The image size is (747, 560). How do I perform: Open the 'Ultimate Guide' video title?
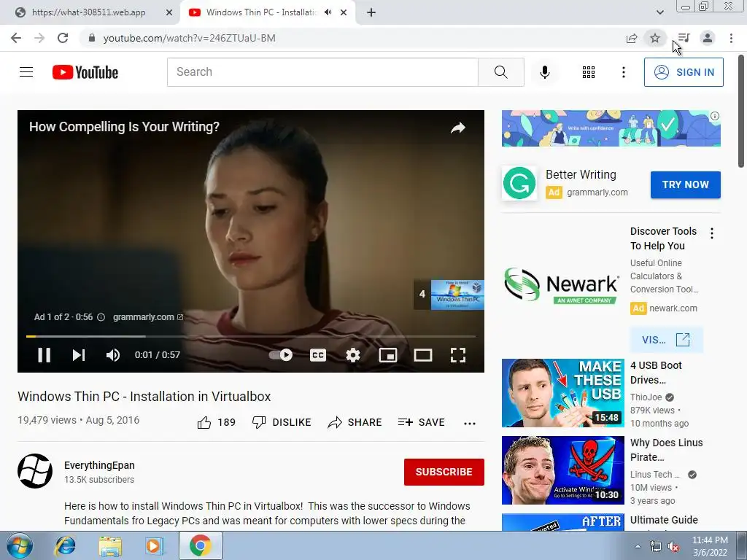pyautogui.click(x=664, y=520)
